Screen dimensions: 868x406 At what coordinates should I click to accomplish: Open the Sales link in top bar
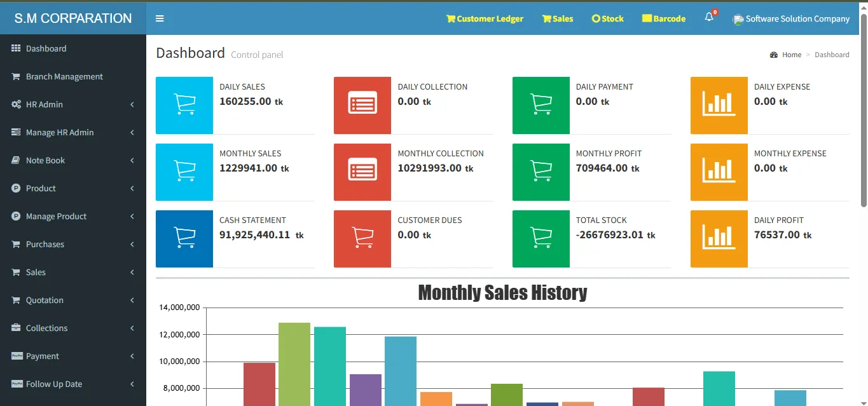point(558,18)
